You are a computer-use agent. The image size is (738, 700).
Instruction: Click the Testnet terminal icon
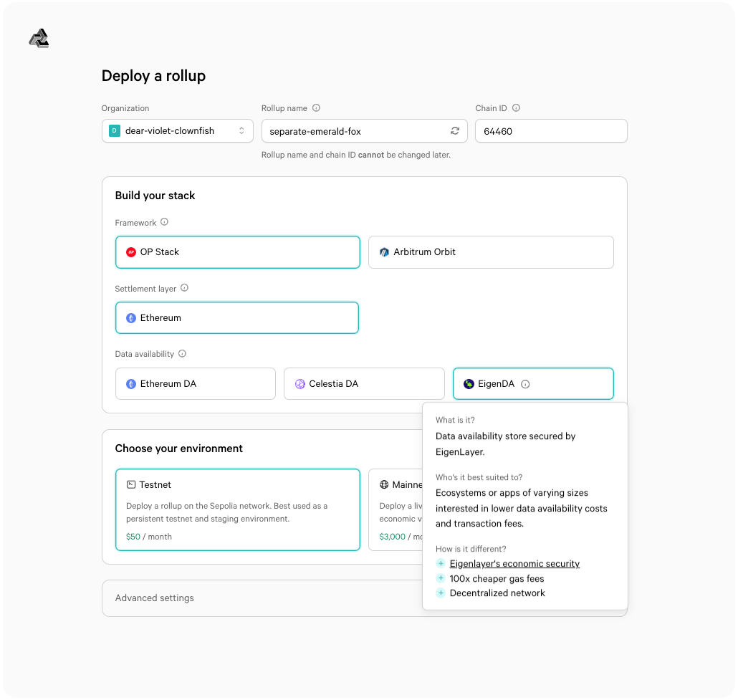click(131, 484)
